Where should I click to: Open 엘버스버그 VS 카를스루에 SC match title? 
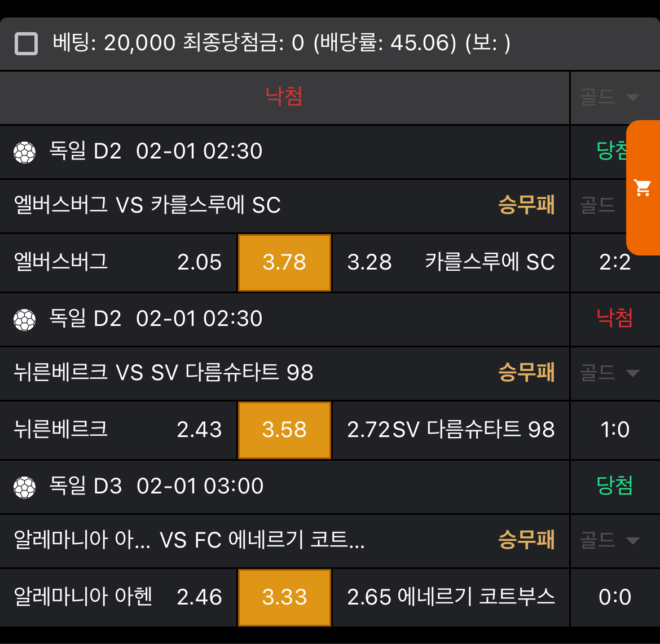tap(147, 205)
